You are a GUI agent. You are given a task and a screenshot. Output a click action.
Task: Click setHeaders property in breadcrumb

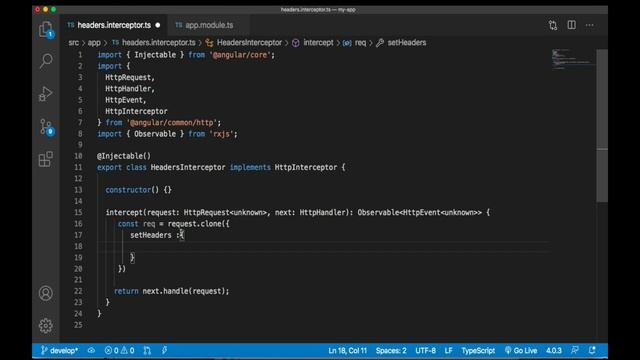[x=407, y=42]
